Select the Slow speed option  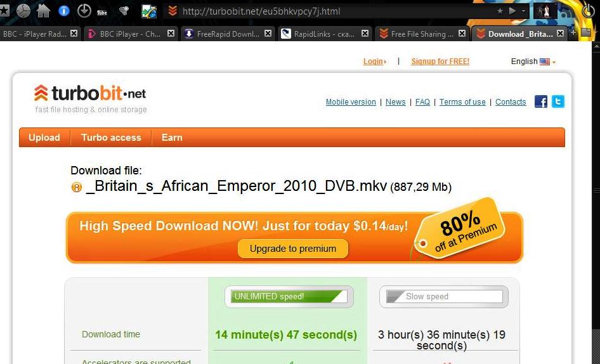coord(444,296)
